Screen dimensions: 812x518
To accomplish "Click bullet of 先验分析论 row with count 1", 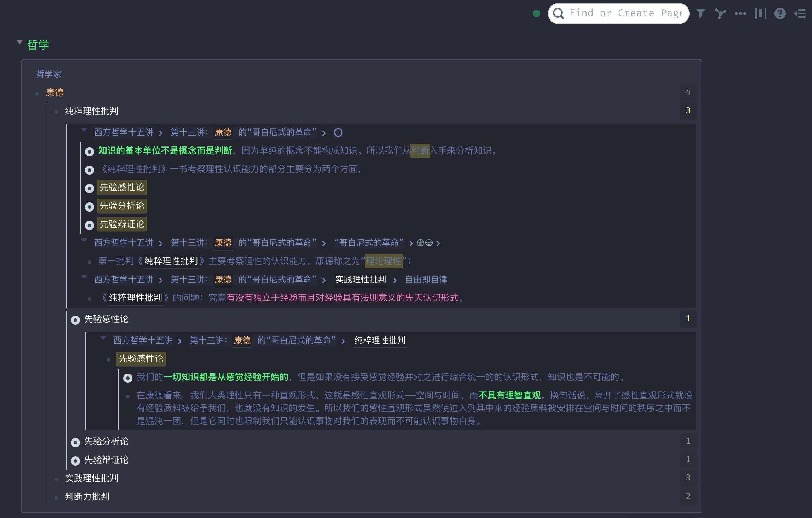I will pyautogui.click(x=75, y=442).
